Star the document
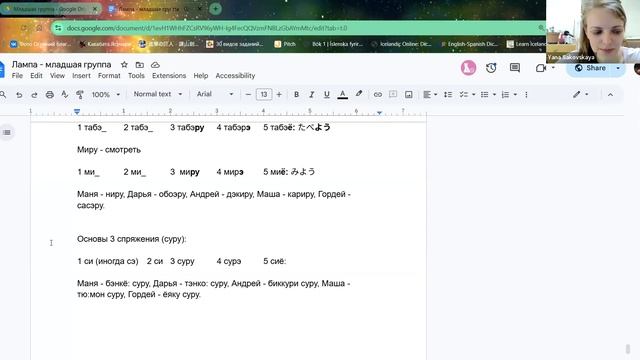The height and width of the screenshot is (360, 640). click(x=124, y=65)
